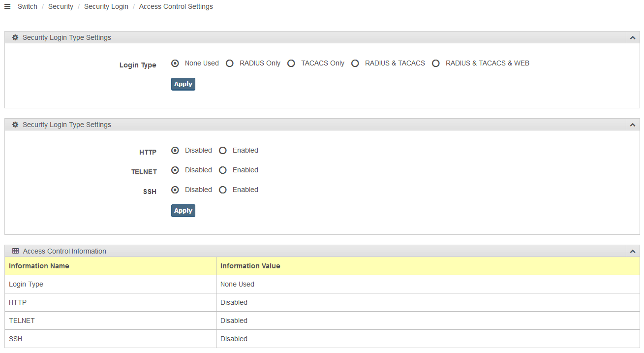644x353 pixels.
Task: Open the hamburger navigation menu
Action: [x=7, y=6]
